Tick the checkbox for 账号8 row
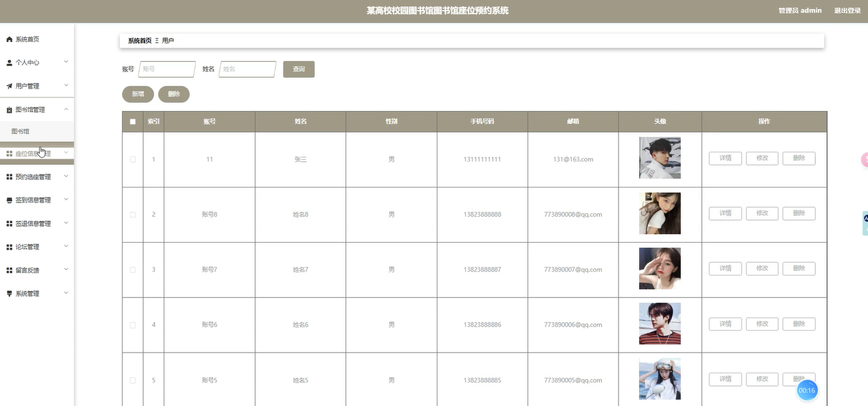Screen dimensions: 868x406 coord(133,215)
